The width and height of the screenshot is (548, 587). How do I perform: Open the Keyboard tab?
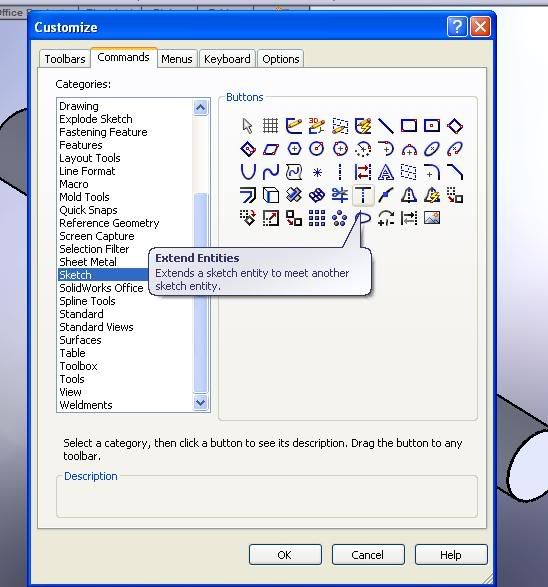point(227,59)
